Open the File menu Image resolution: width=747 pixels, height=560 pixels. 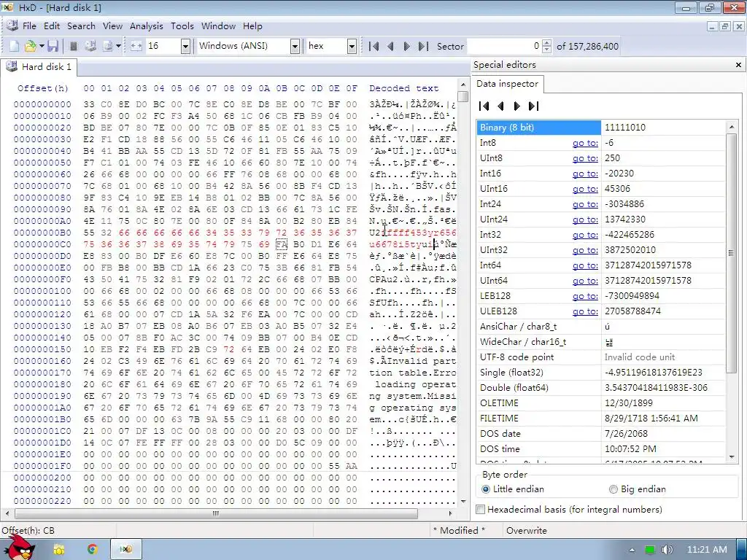tap(29, 26)
